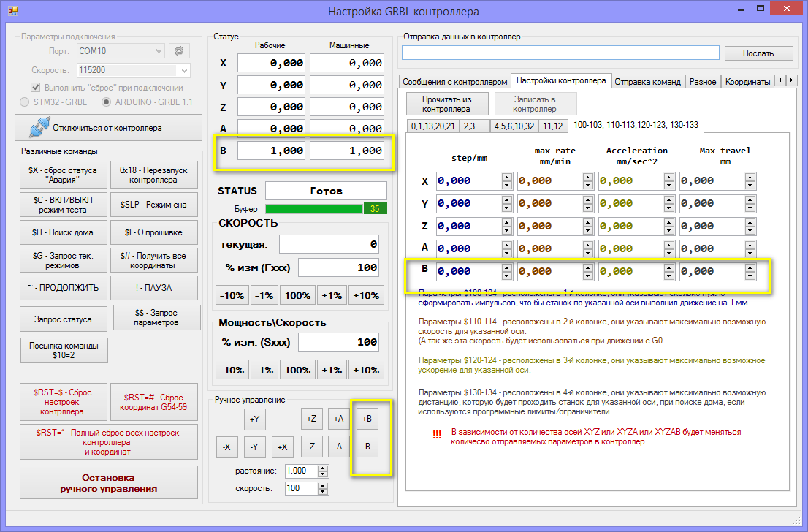Click the X working coordinate field
The image size is (808, 532).
(x=272, y=63)
